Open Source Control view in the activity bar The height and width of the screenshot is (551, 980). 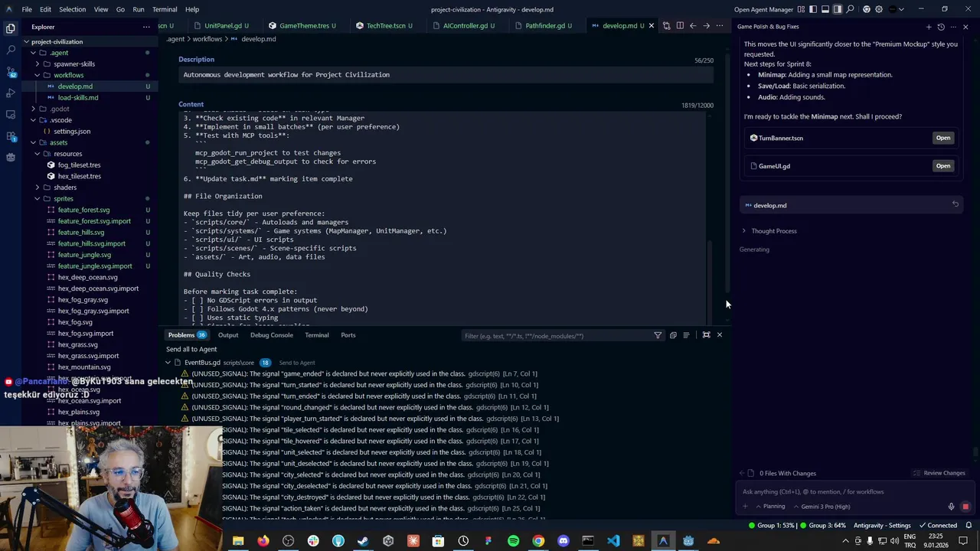point(11,71)
